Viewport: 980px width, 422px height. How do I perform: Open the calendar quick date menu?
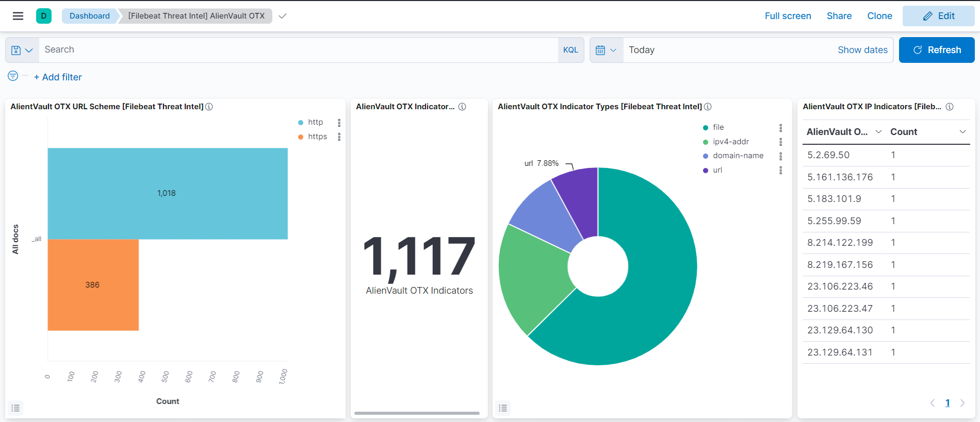[x=607, y=50]
